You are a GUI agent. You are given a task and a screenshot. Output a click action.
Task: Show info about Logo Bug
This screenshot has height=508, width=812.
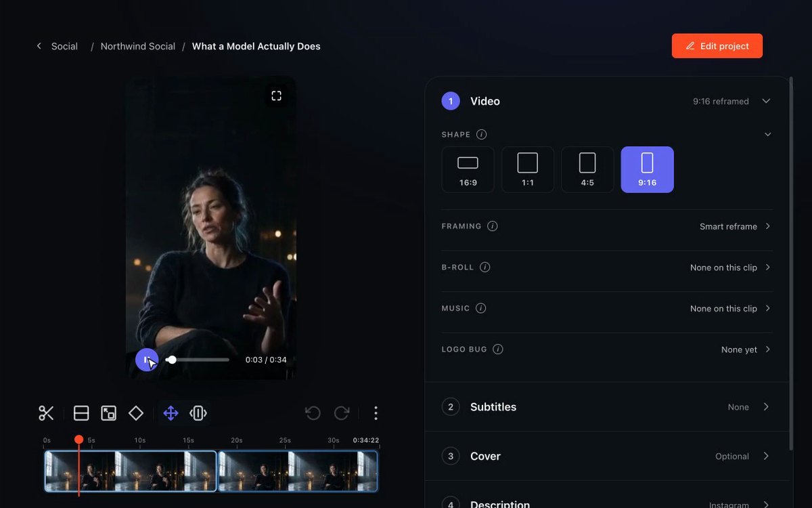[x=498, y=350]
